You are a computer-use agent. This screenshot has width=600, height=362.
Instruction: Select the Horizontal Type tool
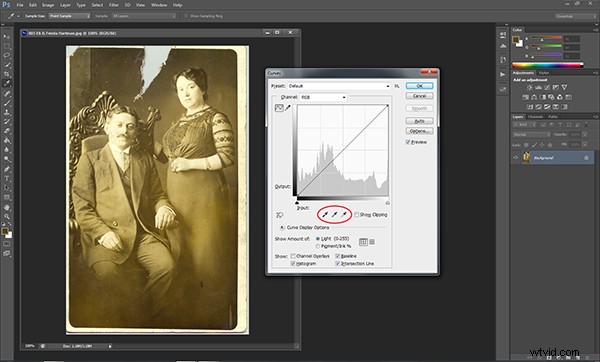(7, 178)
